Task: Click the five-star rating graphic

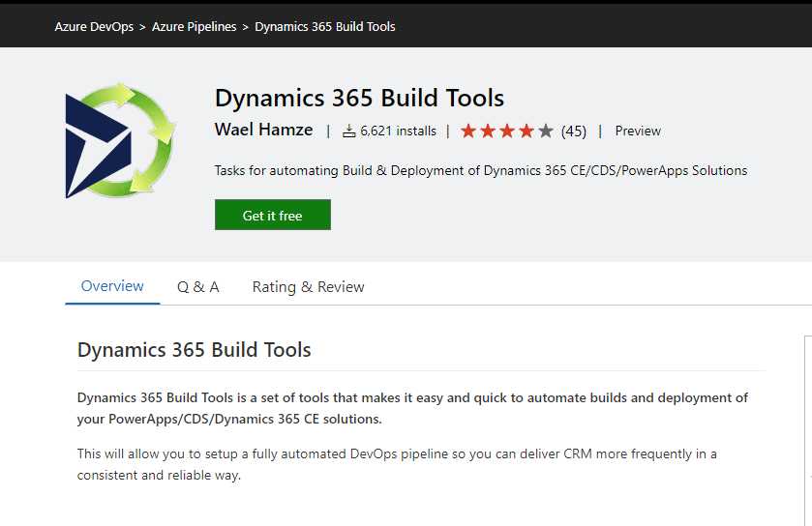Action: [x=507, y=131]
